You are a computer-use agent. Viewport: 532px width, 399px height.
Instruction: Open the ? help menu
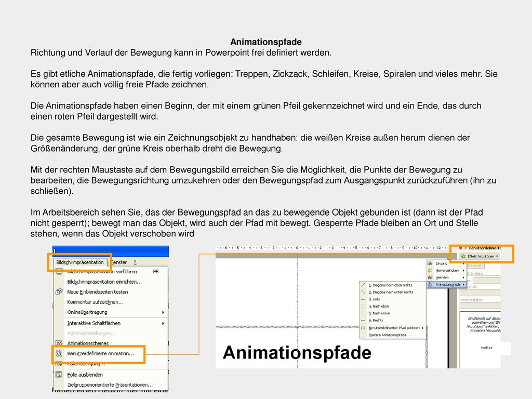135,262
